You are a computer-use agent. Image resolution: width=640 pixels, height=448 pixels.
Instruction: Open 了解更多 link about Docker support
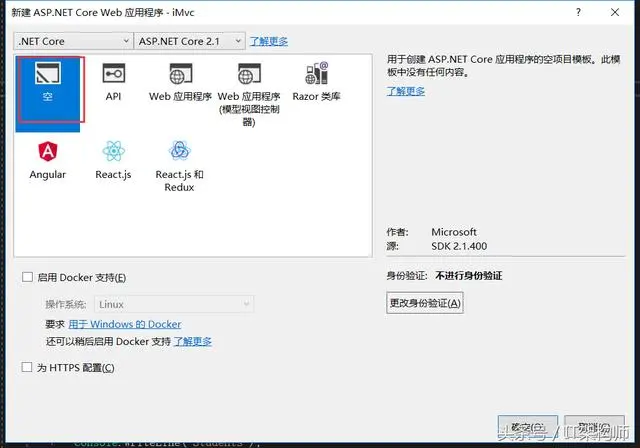click(x=193, y=342)
